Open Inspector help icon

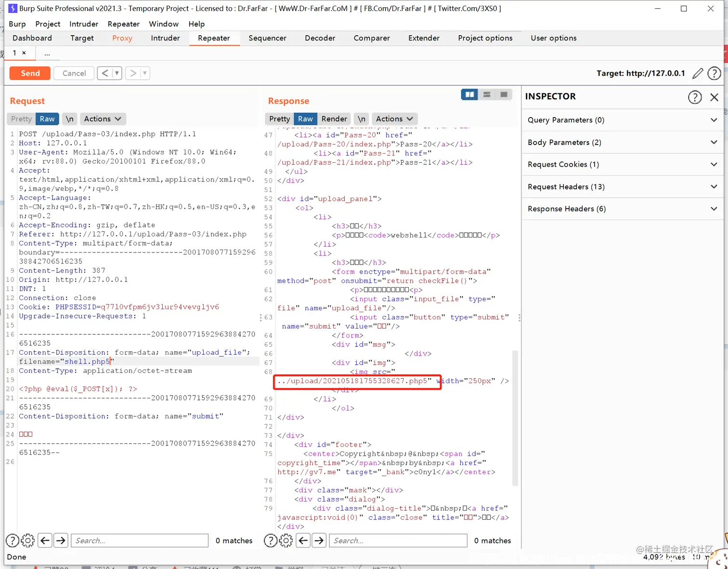click(695, 97)
